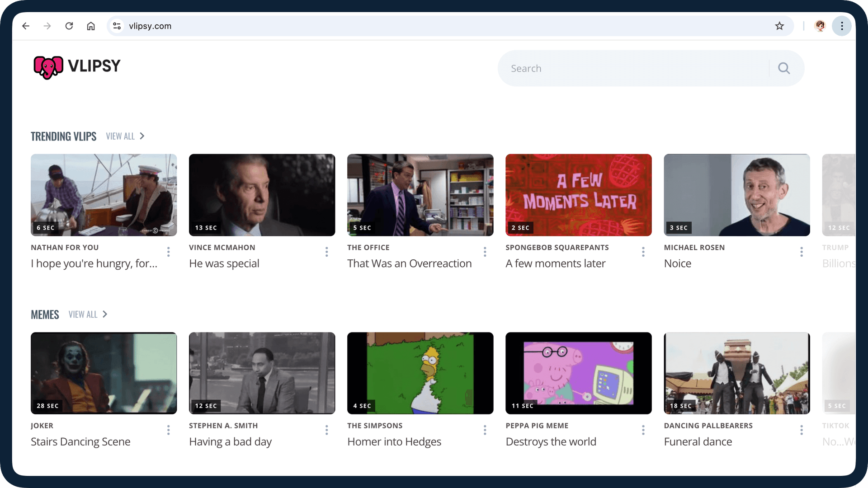This screenshot has height=488, width=868.
Task: Open View All for Memes
Action: point(88,314)
